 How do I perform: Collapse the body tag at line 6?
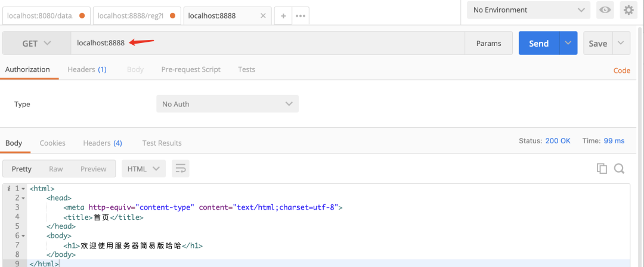tap(23, 236)
